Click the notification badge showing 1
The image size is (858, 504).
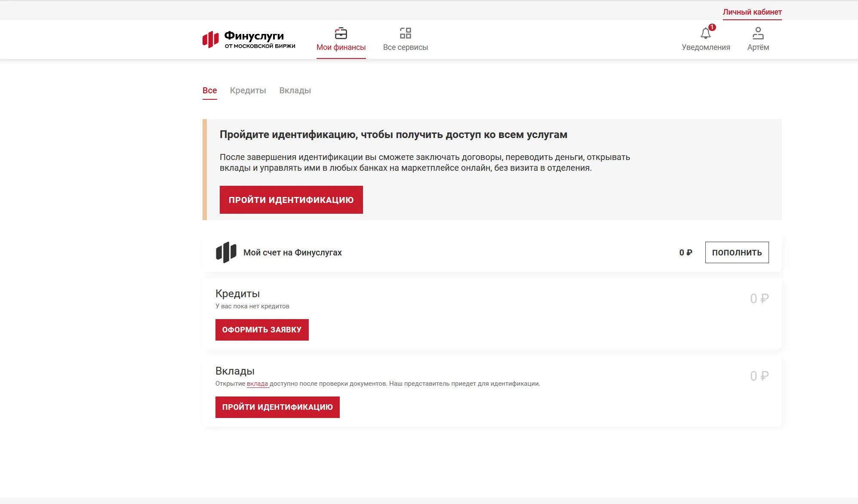tap(712, 27)
